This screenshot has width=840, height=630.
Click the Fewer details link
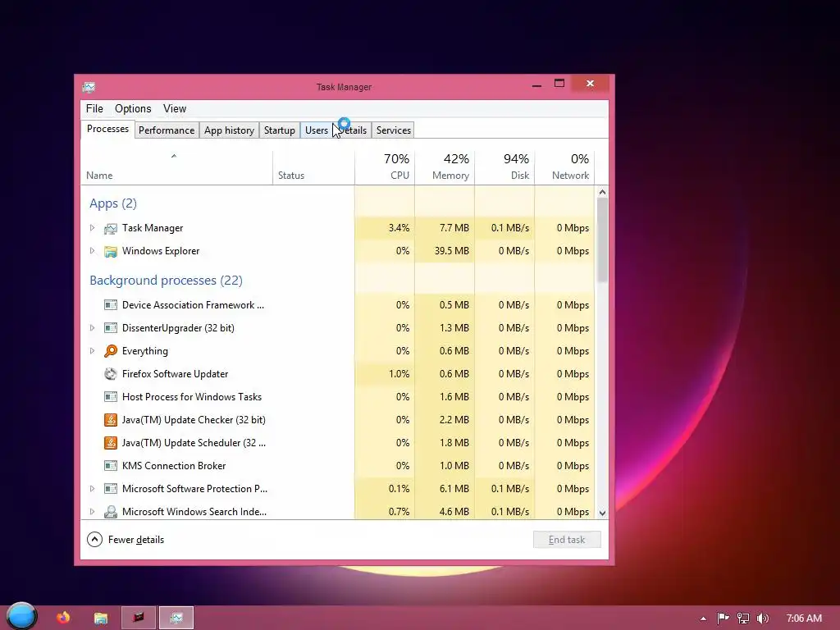point(136,540)
